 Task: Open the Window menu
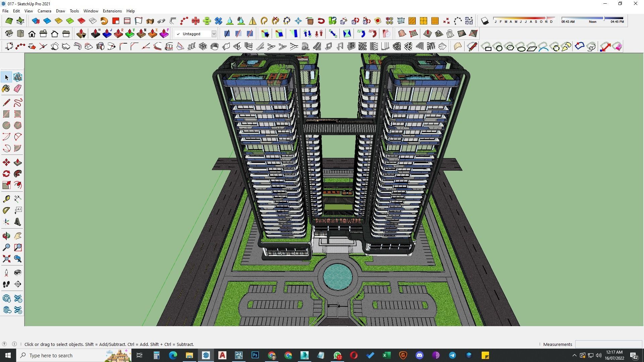tap(91, 11)
